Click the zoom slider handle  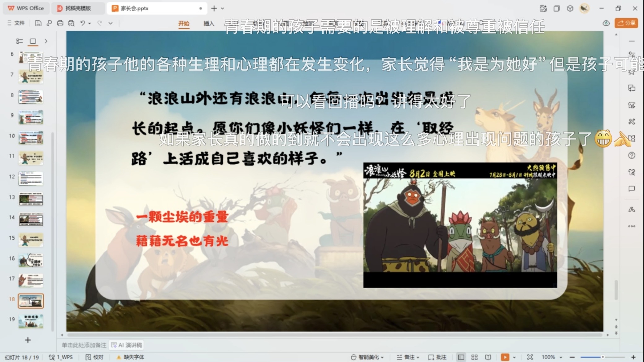[x=603, y=357]
